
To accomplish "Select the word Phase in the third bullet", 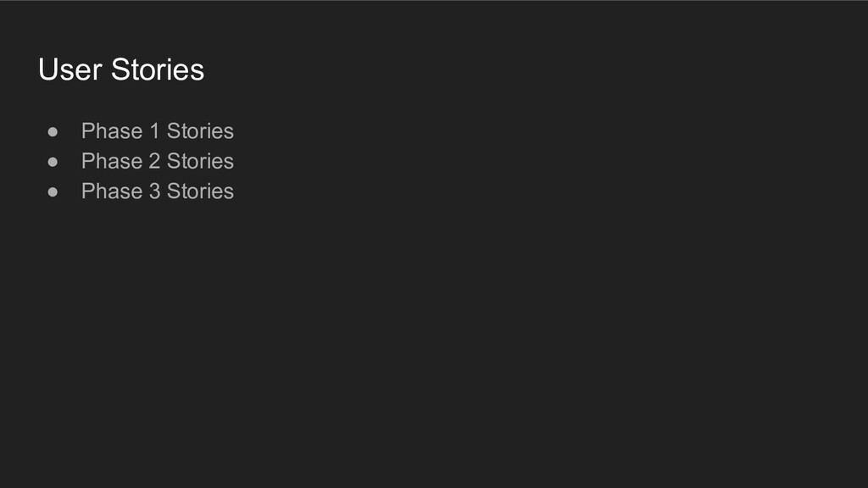I will (112, 191).
